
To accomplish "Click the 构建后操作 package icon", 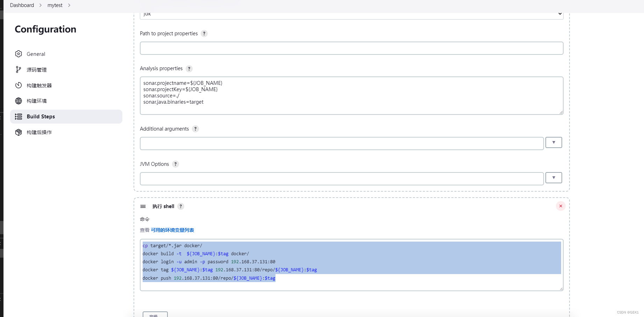I will [x=19, y=132].
